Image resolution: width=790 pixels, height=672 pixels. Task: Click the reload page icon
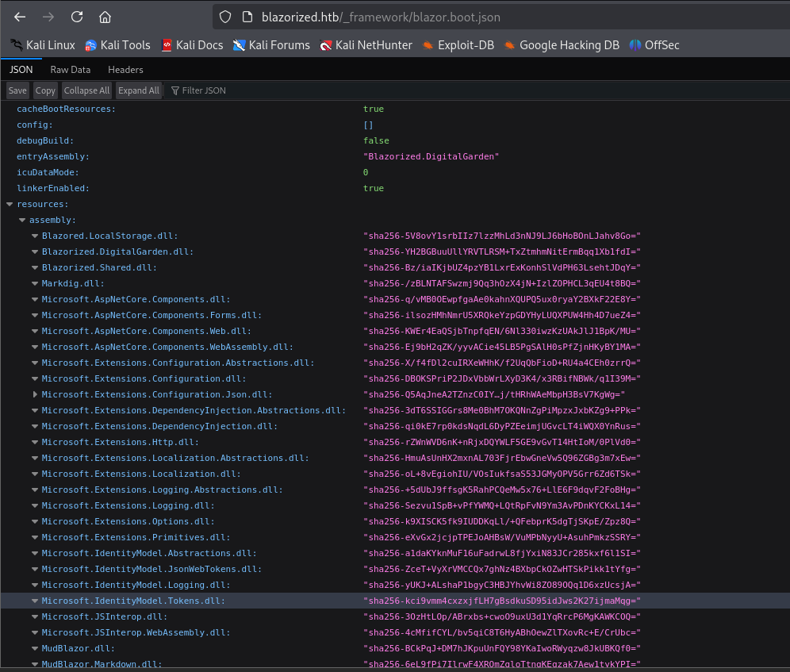[77, 17]
